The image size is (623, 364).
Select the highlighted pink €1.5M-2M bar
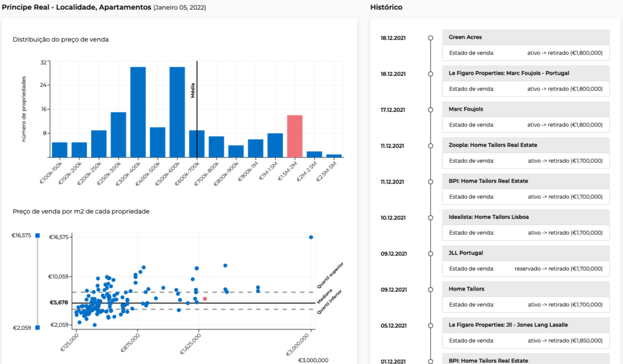pyautogui.click(x=295, y=137)
